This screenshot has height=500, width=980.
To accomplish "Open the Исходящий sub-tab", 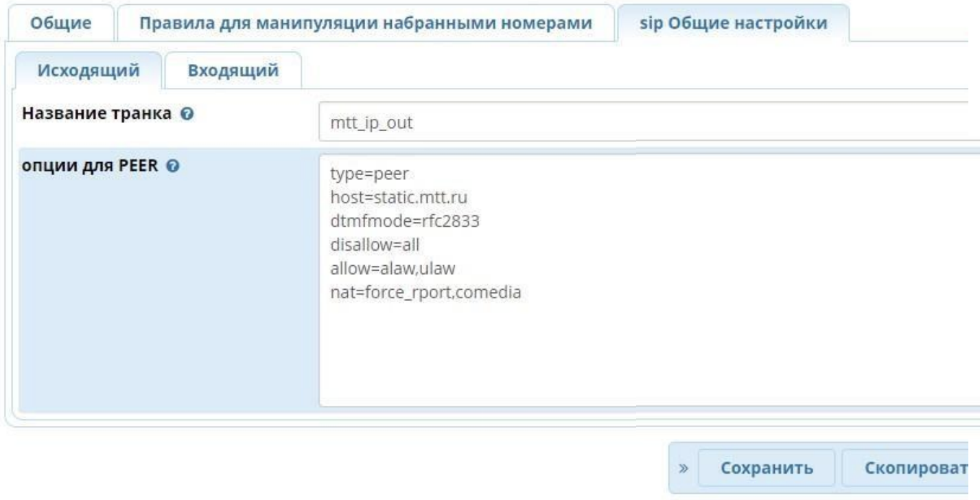I will click(89, 70).
